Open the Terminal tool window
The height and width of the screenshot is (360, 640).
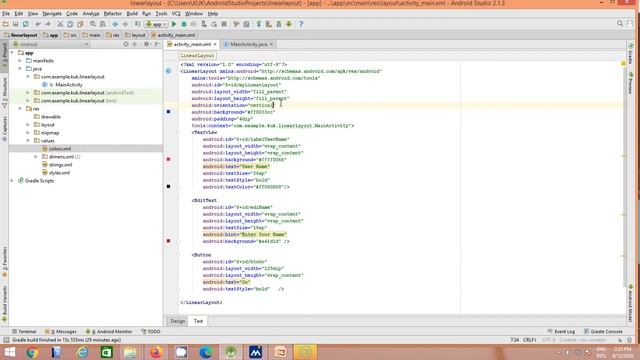point(24,331)
